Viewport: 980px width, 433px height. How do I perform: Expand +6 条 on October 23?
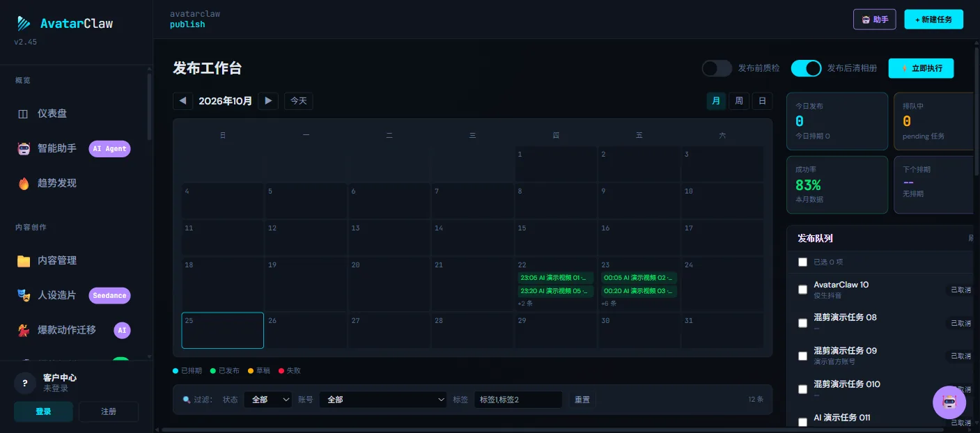click(x=609, y=304)
